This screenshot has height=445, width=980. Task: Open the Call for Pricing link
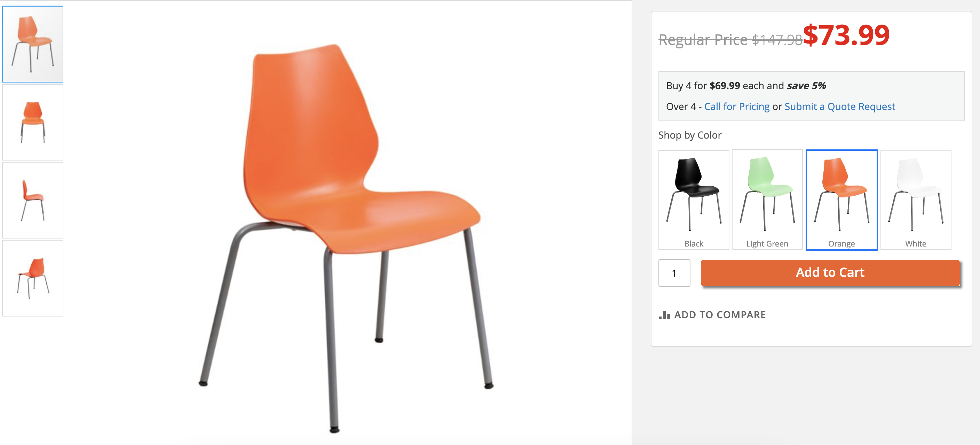click(736, 107)
